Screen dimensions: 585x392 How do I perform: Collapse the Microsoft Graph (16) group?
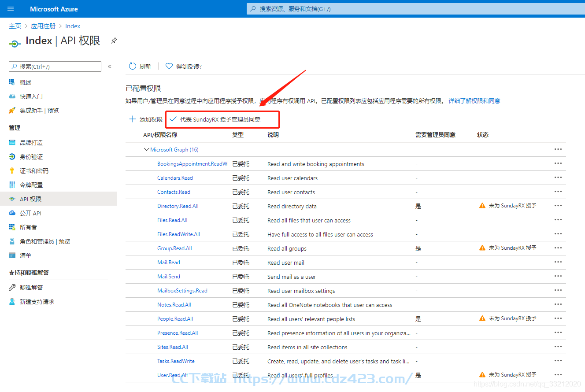(147, 150)
